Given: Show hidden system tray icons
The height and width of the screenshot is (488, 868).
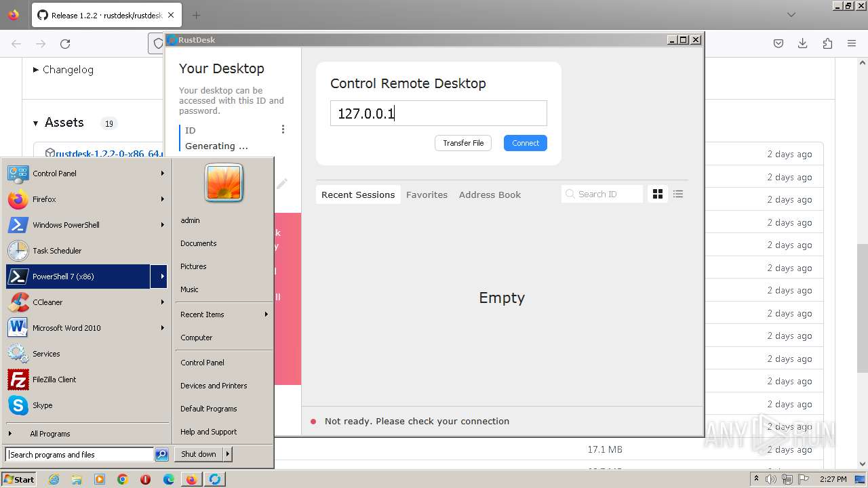Looking at the screenshot, I should point(756,479).
